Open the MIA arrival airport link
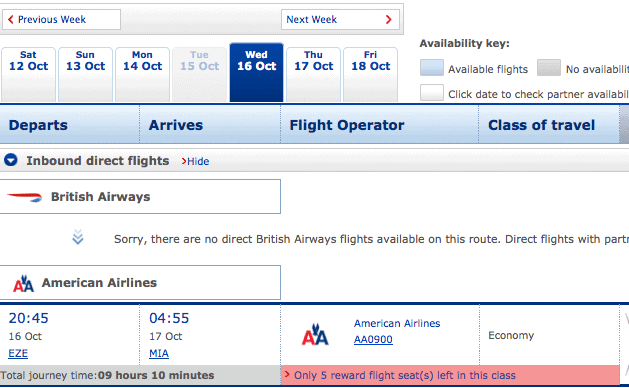 coord(159,353)
